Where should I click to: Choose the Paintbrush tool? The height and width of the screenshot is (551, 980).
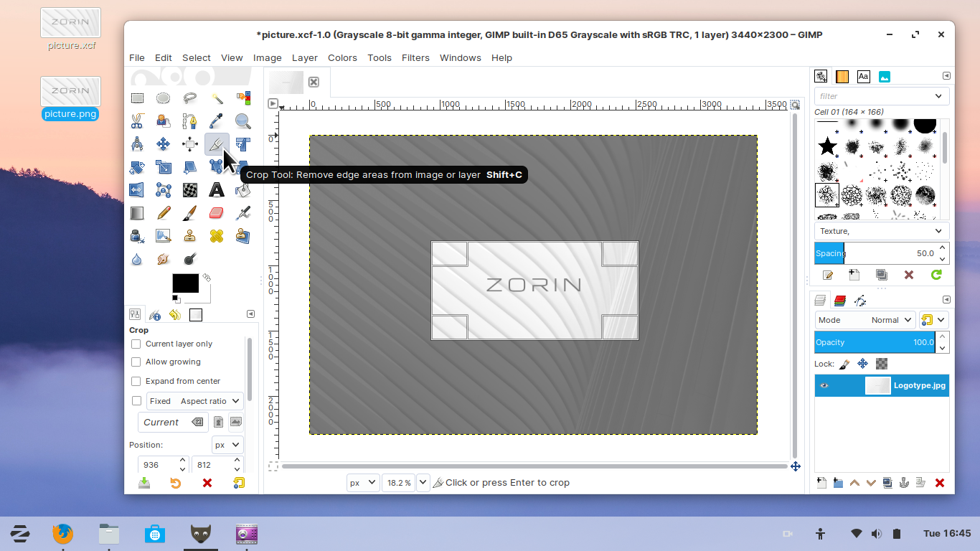[x=190, y=213]
